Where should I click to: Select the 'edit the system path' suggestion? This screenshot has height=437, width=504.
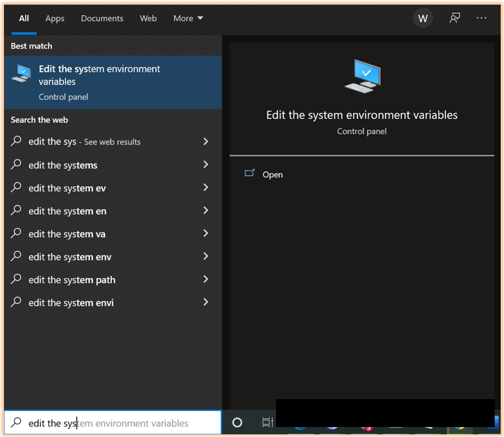113,280
